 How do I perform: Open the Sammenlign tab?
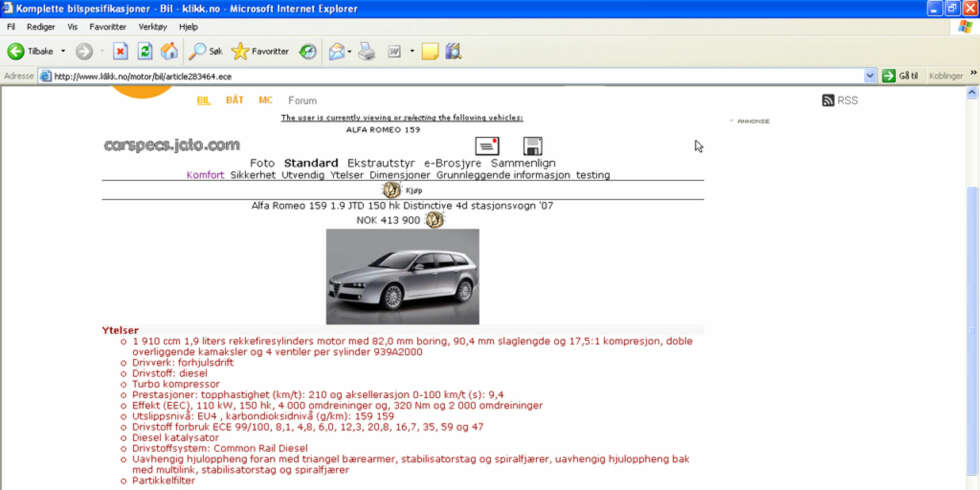[x=524, y=163]
